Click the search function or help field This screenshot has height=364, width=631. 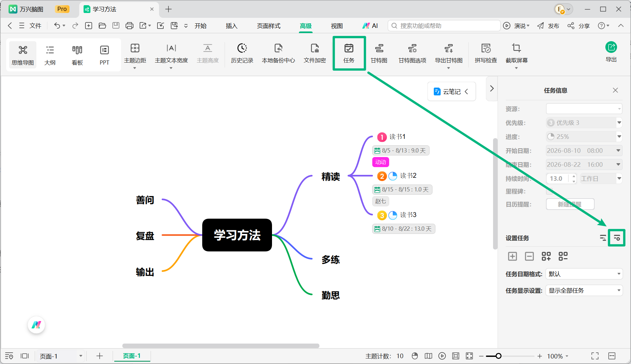(444, 26)
